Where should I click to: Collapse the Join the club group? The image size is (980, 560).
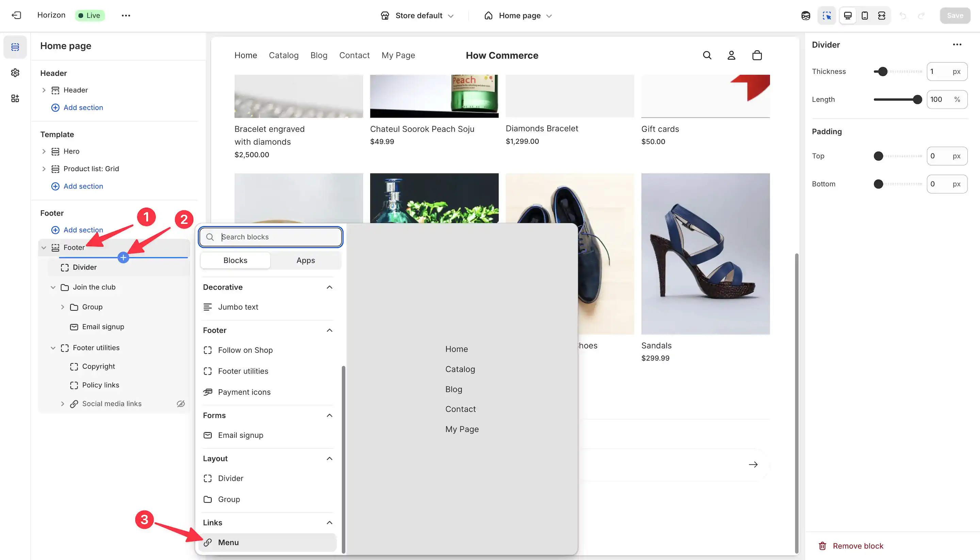(x=53, y=287)
